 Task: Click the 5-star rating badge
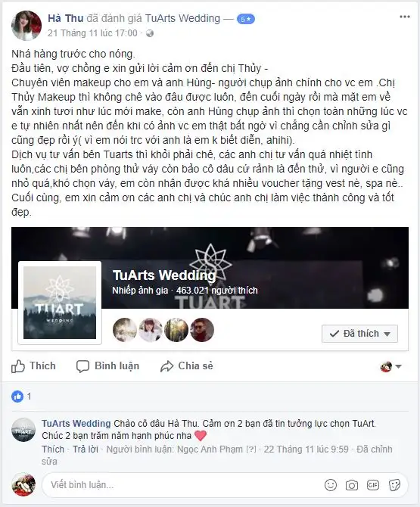pyautogui.click(x=246, y=19)
